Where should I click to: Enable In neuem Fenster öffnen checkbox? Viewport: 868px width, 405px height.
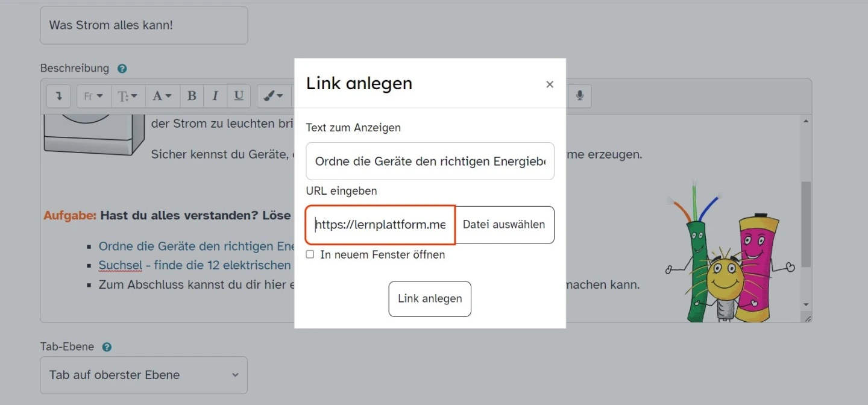[310, 254]
